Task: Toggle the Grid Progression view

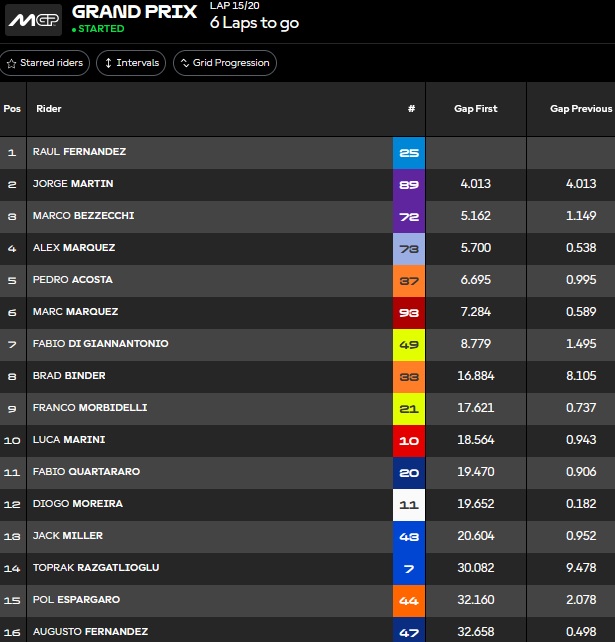Action: click(225, 63)
